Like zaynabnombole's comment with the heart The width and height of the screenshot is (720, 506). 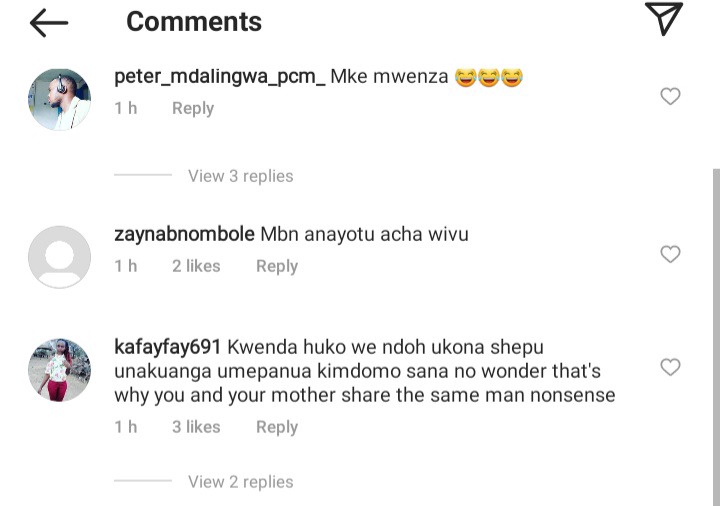pyautogui.click(x=670, y=254)
